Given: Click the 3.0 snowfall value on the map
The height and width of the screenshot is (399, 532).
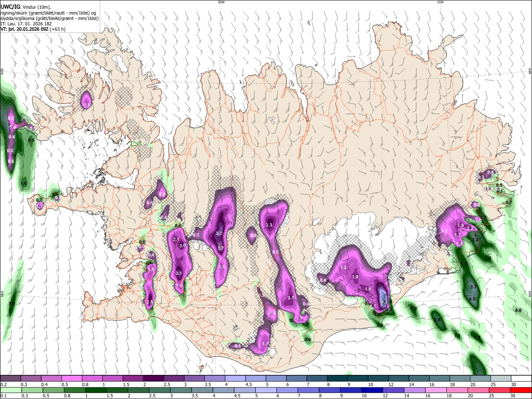Looking at the screenshot, I should (182, 246).
